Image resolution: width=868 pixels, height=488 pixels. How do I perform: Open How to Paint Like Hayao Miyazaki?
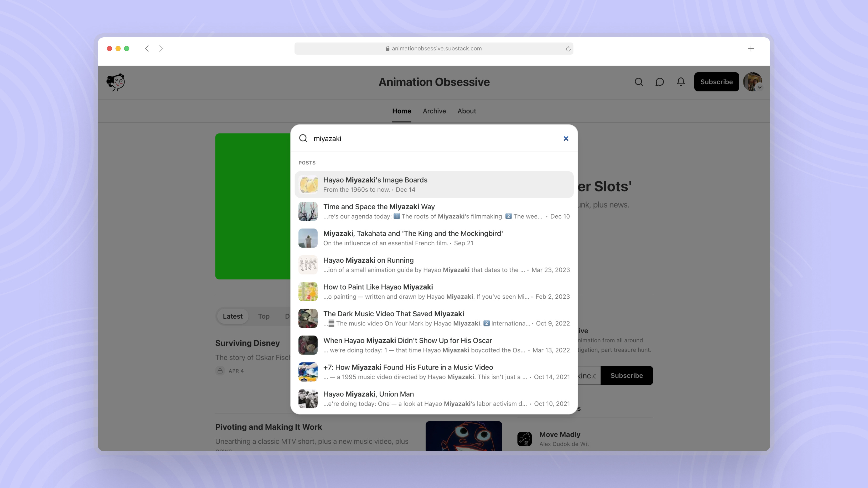tap(434, 292)
